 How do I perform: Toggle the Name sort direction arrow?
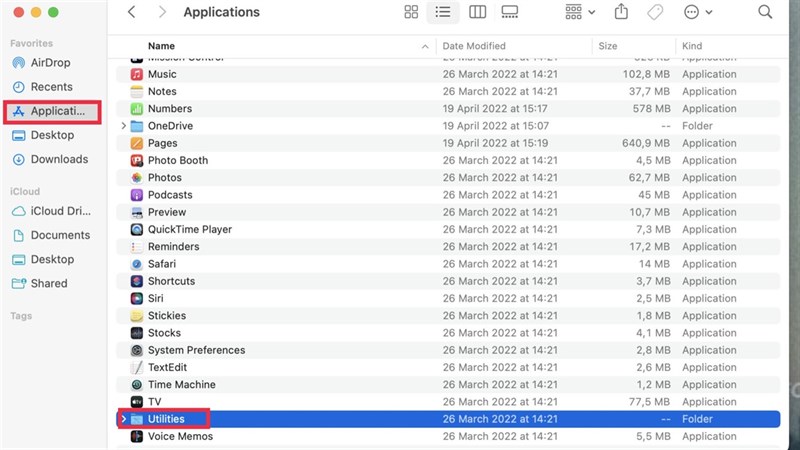coord(425,46)
